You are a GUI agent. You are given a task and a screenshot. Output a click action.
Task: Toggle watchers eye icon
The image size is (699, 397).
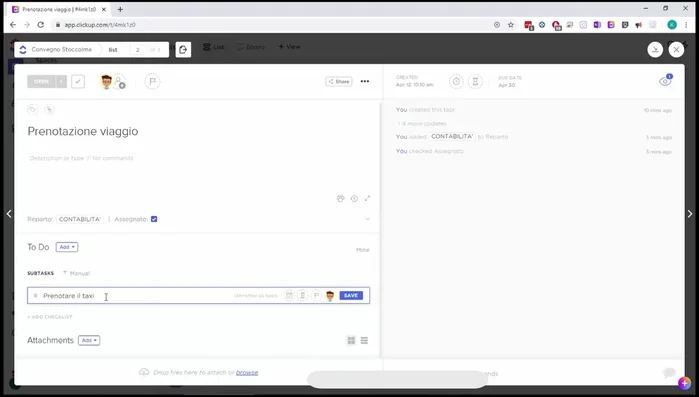coord(665,81)
